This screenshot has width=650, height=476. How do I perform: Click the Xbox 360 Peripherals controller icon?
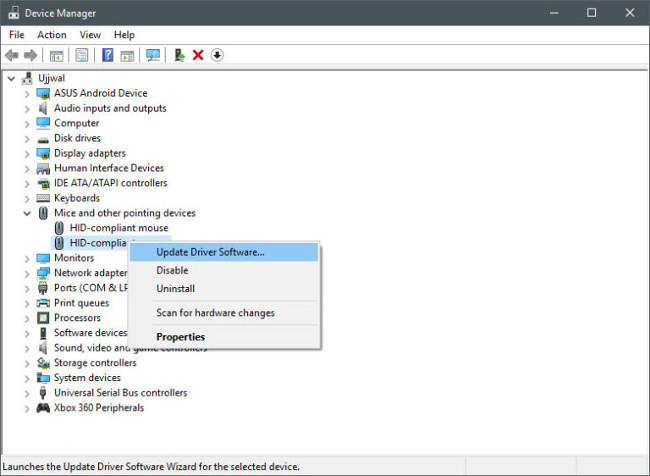(43, 408)
